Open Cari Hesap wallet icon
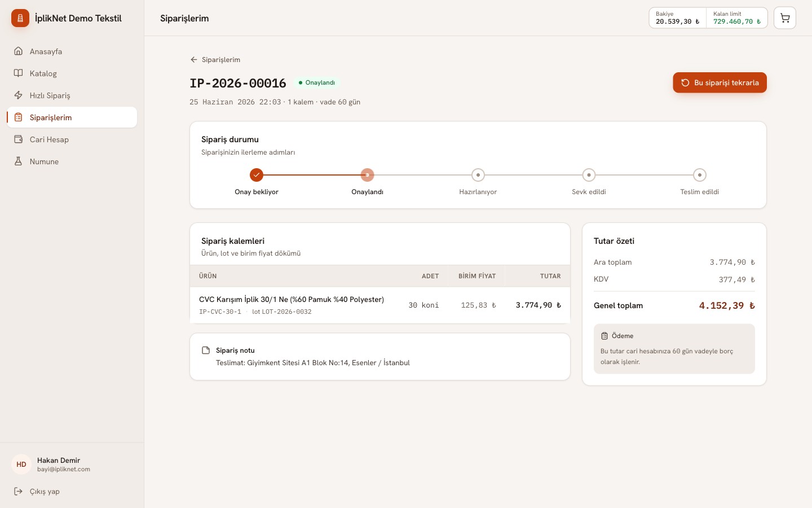This screenshot has width=812, height=508. click(19, 139)
